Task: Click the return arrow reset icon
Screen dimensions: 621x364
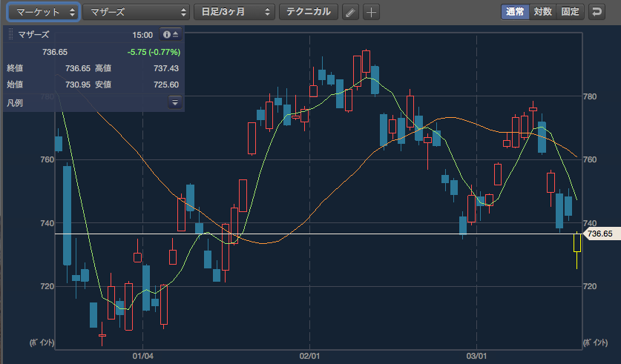Action: [x=597, y=12]
